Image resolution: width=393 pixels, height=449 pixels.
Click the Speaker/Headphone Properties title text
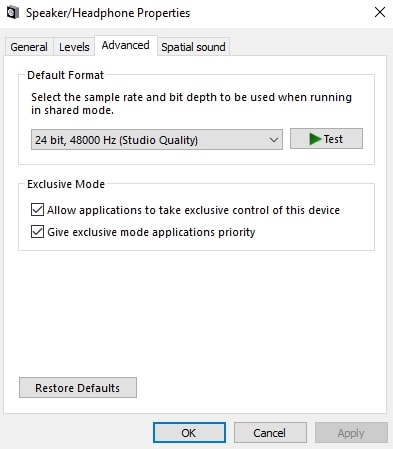(108, 13)
